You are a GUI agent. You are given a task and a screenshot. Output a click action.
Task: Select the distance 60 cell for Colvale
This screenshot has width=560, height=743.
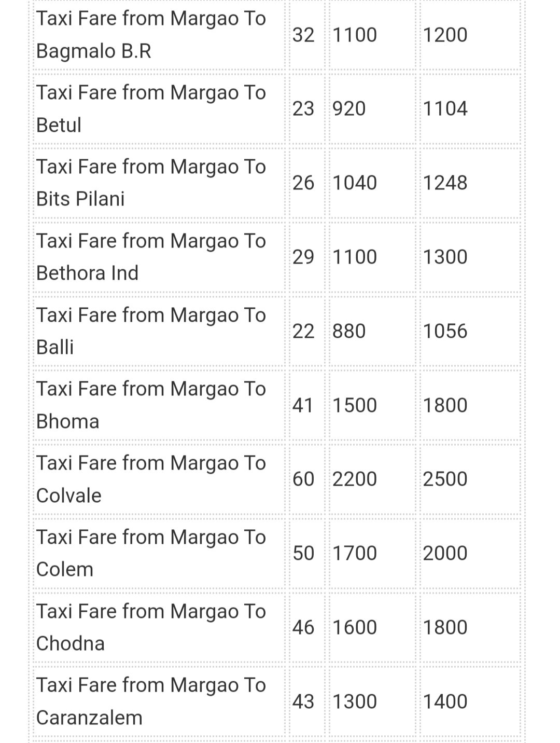coord(303,479)
